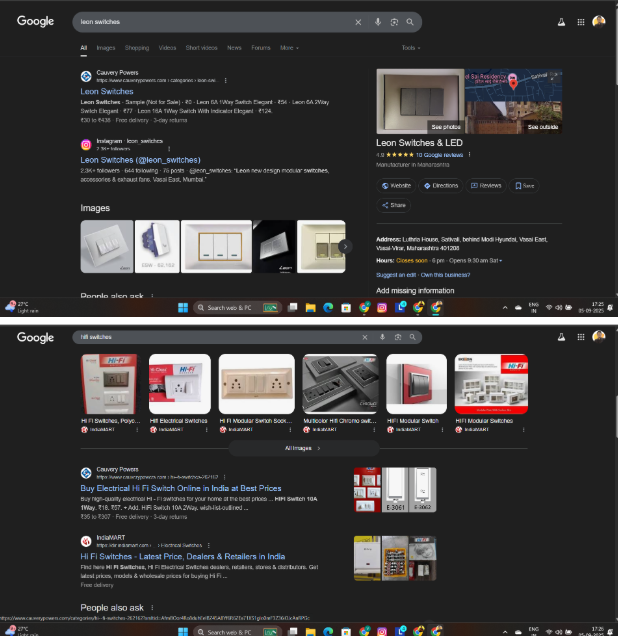Open Google Lens in the hifi switches window
618x636 pixels.
pos(398,337)
